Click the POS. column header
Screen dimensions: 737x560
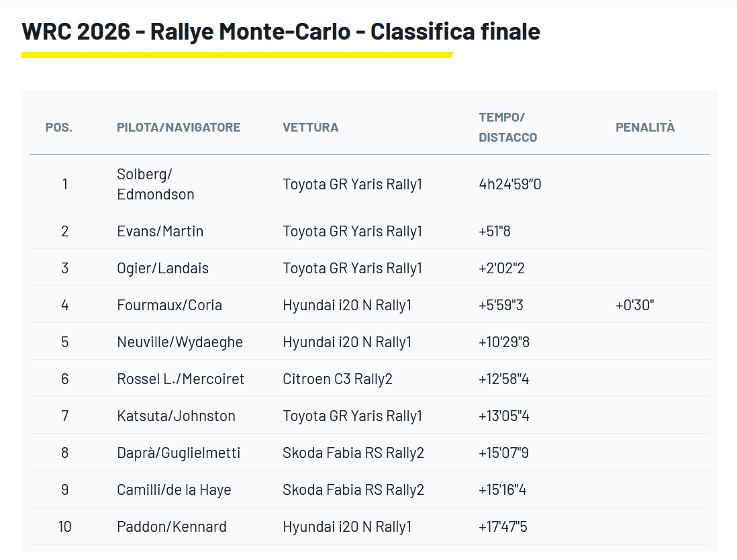(59, 128)
